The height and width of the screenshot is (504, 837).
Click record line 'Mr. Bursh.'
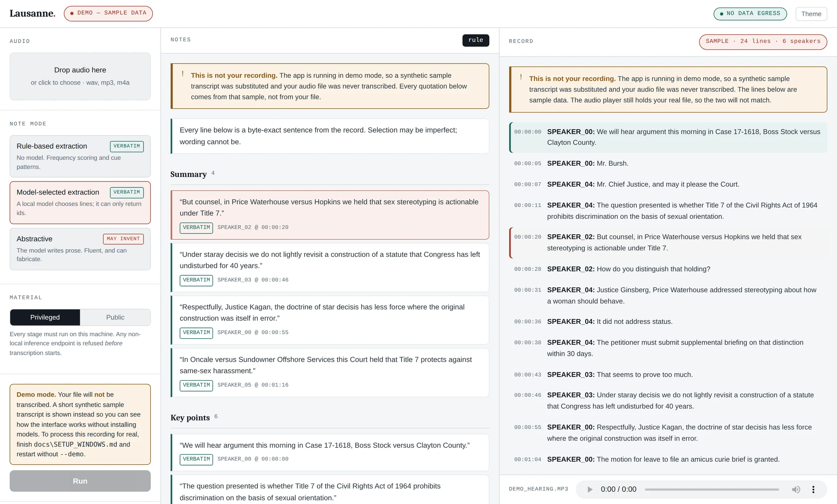(x=668, y=164)
